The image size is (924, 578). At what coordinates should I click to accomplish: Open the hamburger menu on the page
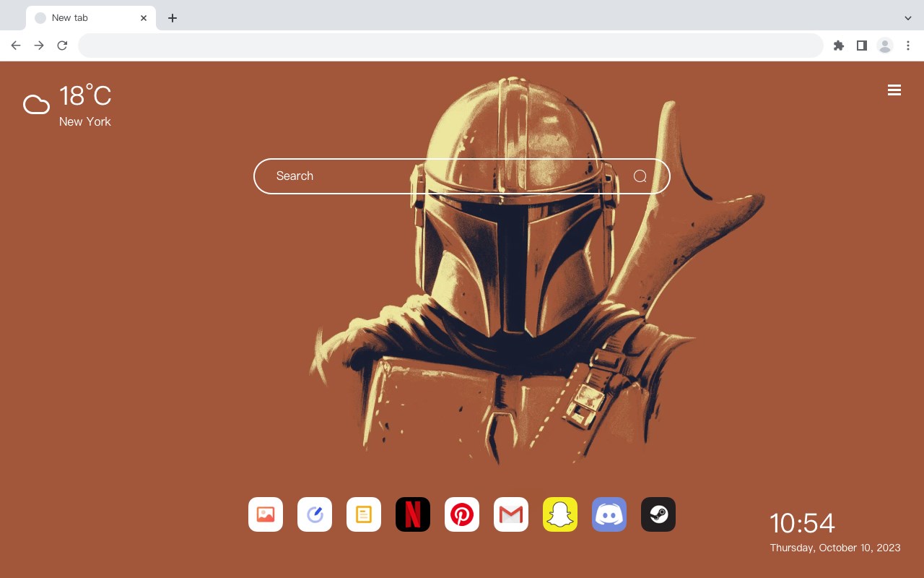tap(894, 90)
